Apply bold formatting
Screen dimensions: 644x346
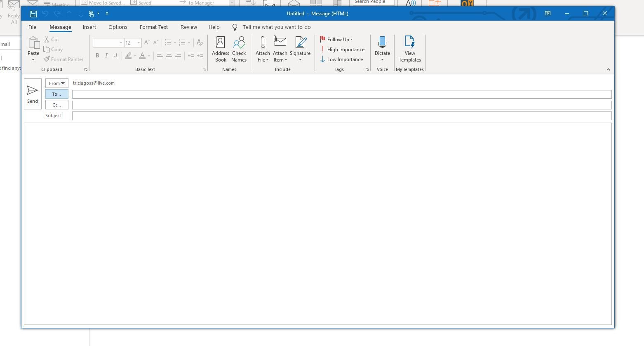[x=97, y=55]
